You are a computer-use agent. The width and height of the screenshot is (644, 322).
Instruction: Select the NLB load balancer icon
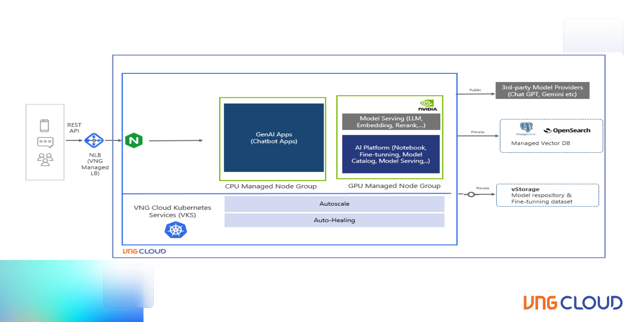pos(94,140)
